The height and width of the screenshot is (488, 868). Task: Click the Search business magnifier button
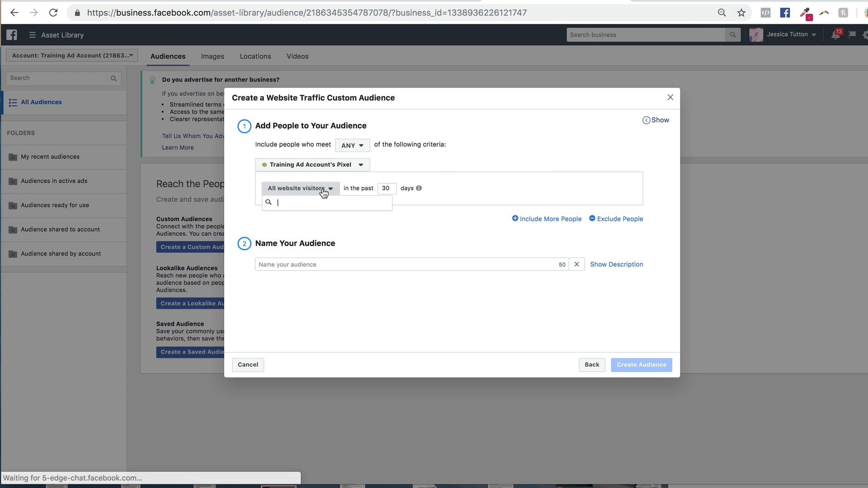pyautogui.click(x=733, y=35)
